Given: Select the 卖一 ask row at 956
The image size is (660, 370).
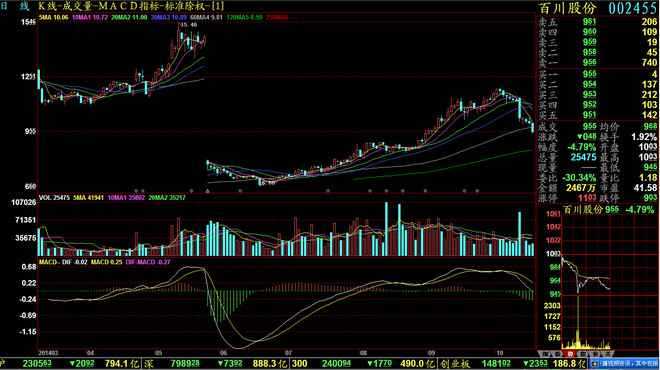Looking at the screenshot, I should [x=598, y=62].
